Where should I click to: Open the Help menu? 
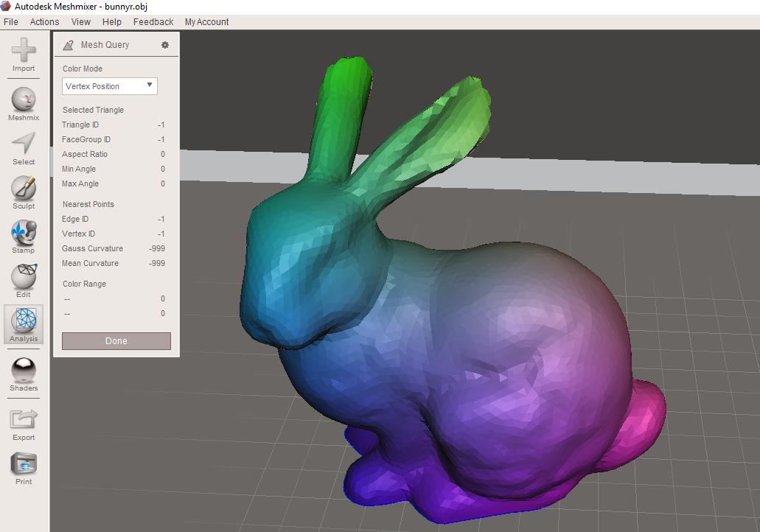point(112,22)
